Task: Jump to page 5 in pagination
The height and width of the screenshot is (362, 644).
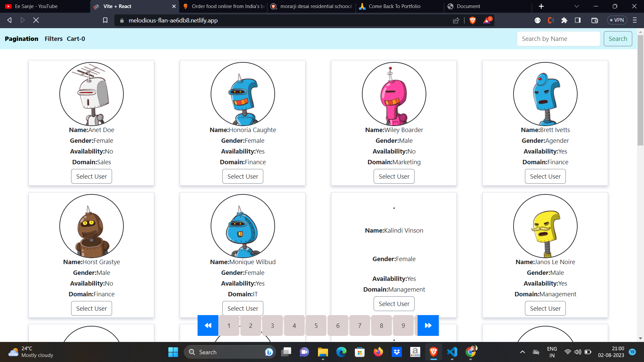Action: click(x=316, y=325)
